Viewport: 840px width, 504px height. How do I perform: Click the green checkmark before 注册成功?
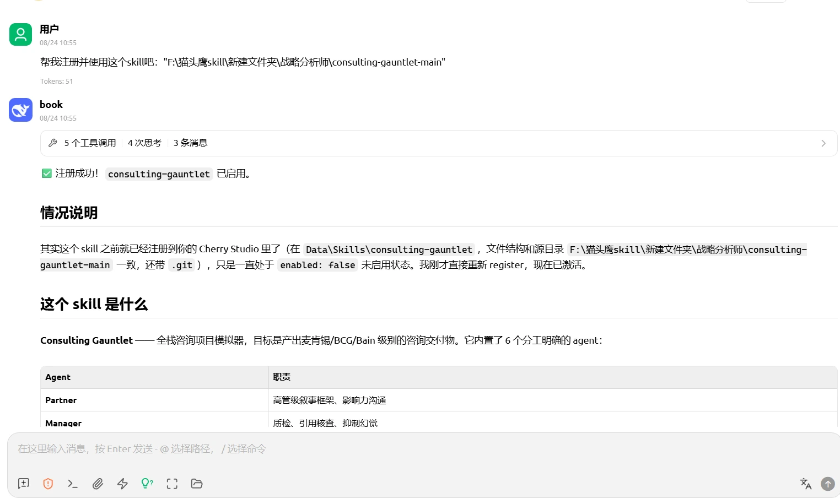point(47,174)
